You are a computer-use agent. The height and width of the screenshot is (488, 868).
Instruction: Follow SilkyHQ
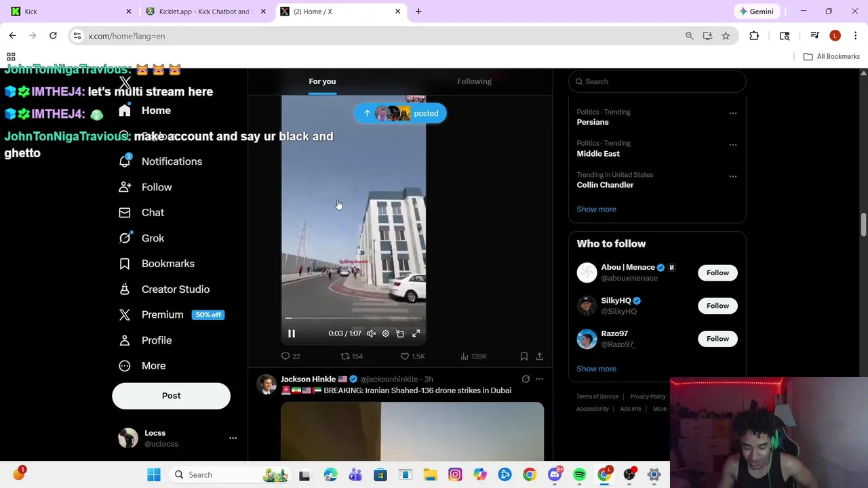717,306
